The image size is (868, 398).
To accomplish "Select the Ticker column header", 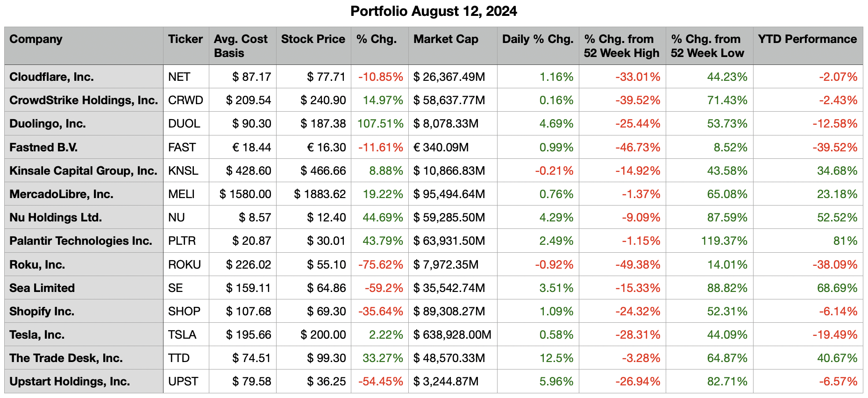I will 185,39.
